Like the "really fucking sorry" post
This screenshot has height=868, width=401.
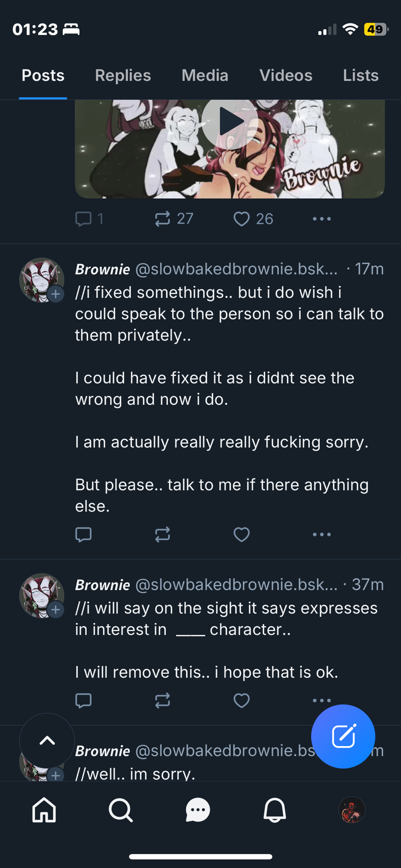tap(242, 534)
